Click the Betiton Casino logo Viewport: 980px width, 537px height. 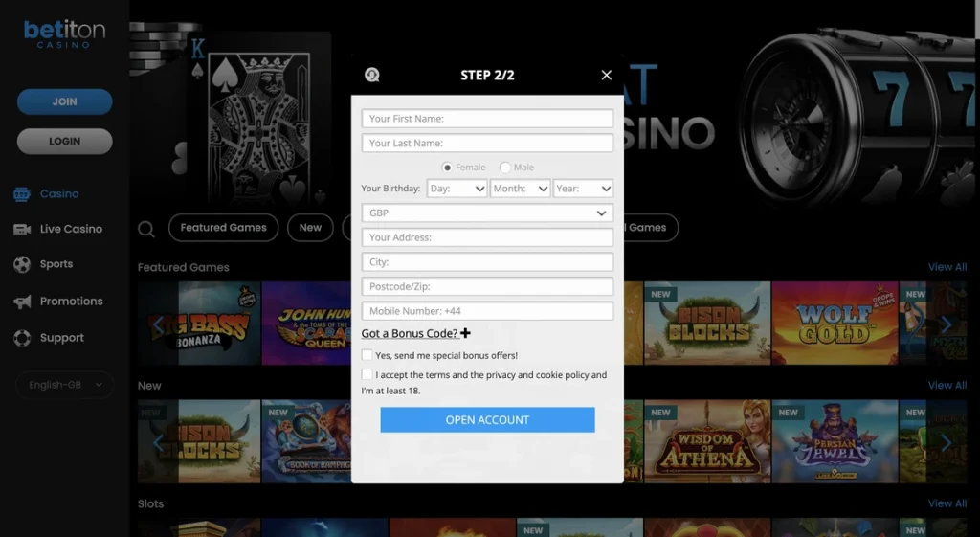64,34
